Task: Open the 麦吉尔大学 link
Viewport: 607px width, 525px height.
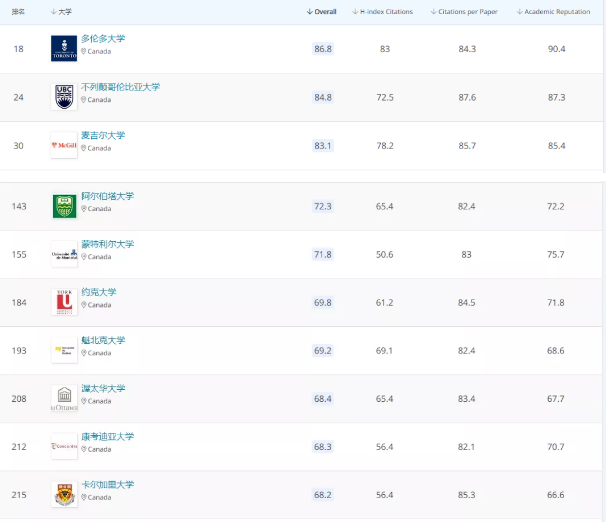Action: tap(103, 136)
